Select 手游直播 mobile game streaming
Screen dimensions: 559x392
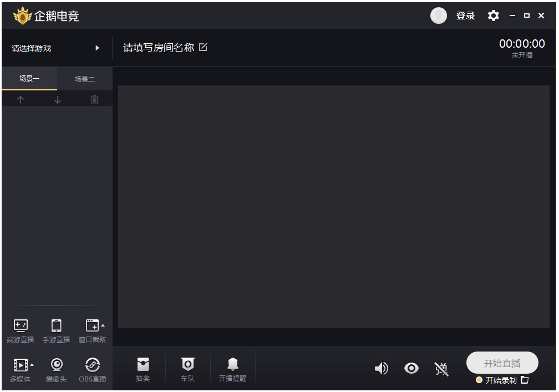click(57, 331)
